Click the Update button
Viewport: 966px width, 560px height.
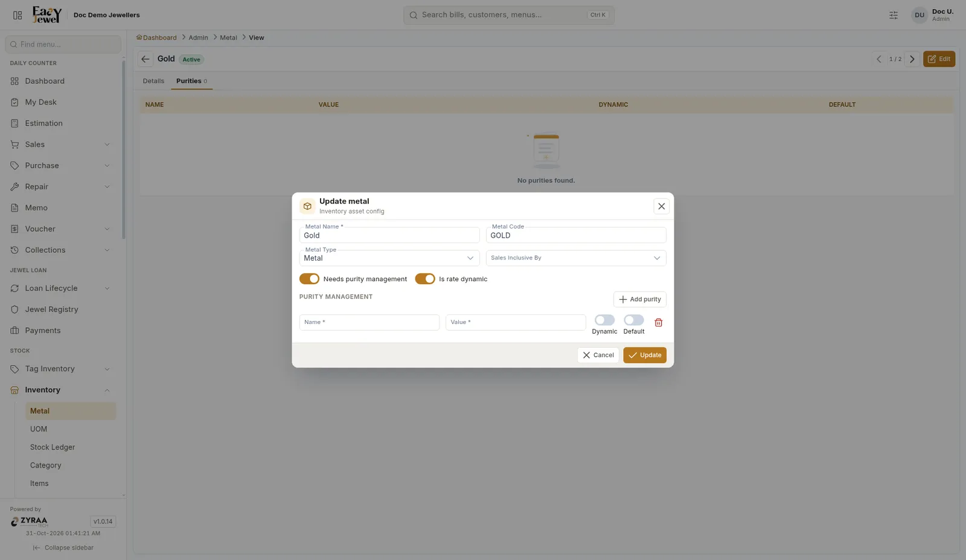tap(645, 355)
